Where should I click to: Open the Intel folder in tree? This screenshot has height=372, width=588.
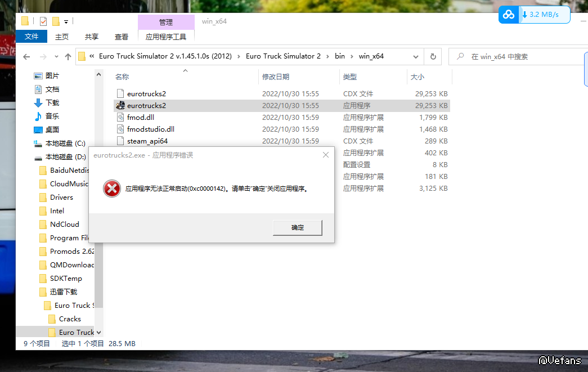[57, 210]
